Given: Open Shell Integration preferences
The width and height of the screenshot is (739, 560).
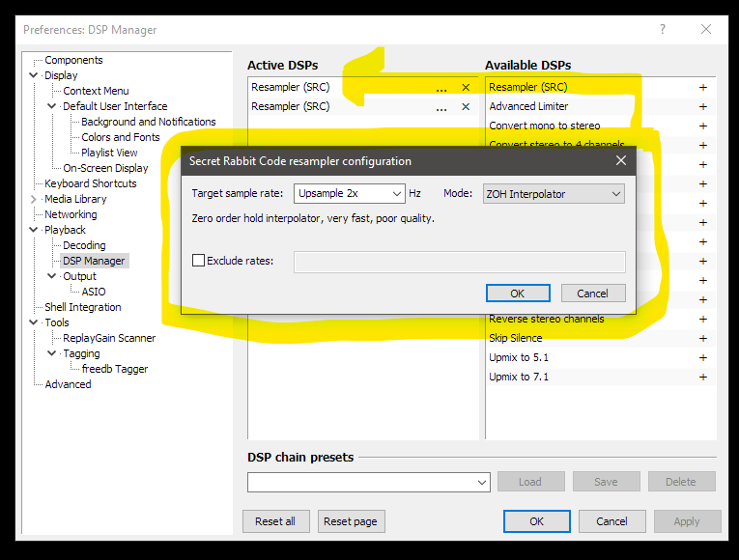Looking at the screenshot, I should point(83,308).
